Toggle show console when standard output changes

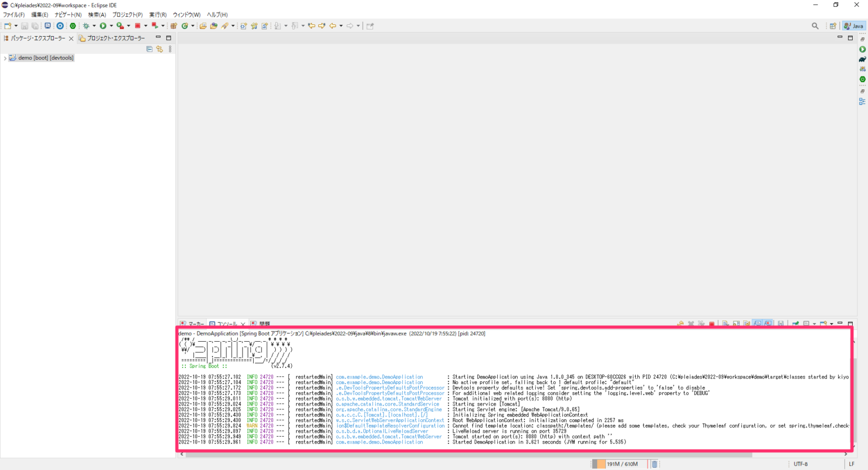tap(757, 323)
